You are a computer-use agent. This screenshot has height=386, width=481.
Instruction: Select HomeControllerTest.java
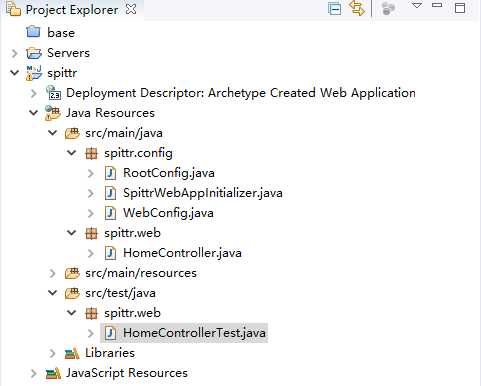point(194,333)
